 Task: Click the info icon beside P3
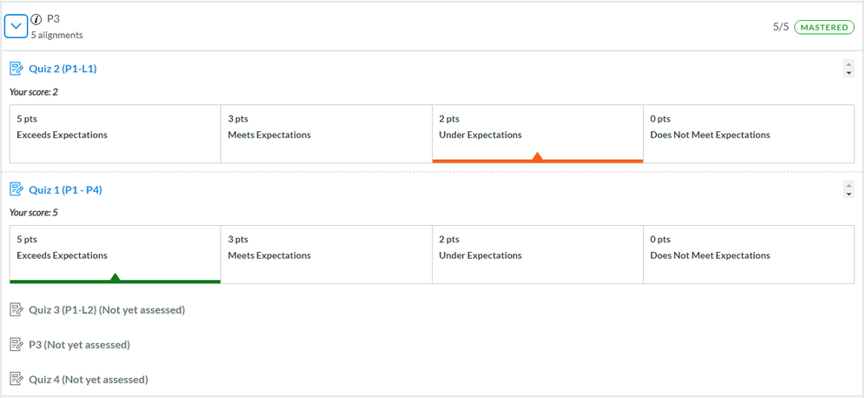tap(36, 18)
